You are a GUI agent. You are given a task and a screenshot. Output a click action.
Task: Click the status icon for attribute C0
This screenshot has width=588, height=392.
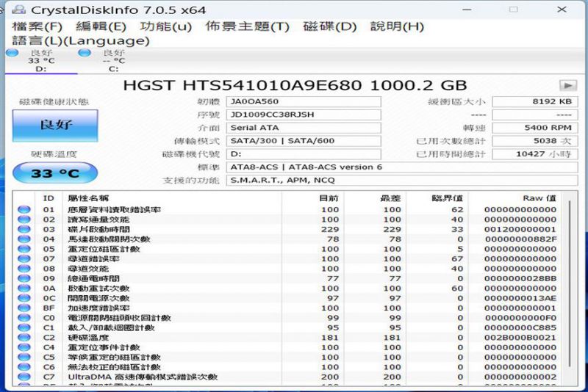click(24, 318)
